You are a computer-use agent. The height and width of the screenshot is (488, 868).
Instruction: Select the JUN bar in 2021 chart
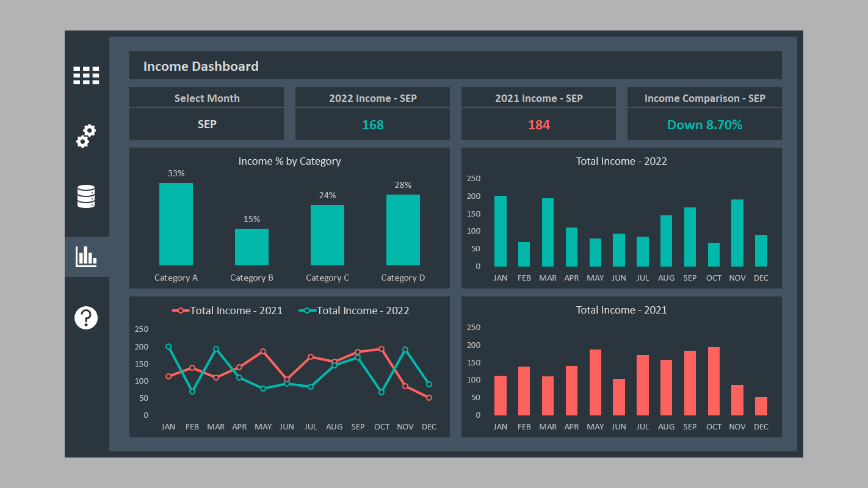tap(619, 397)
